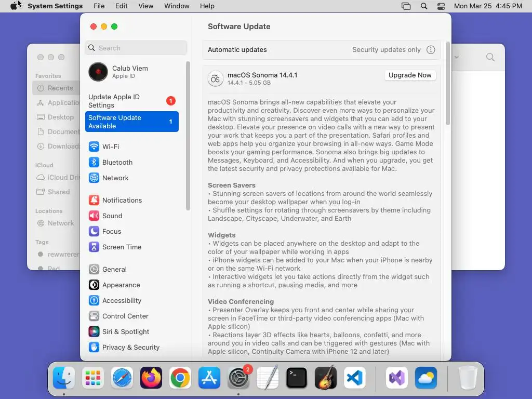The image size is (532, 399).
Task: Open the Window menu
Action: (x=177, y=6)
